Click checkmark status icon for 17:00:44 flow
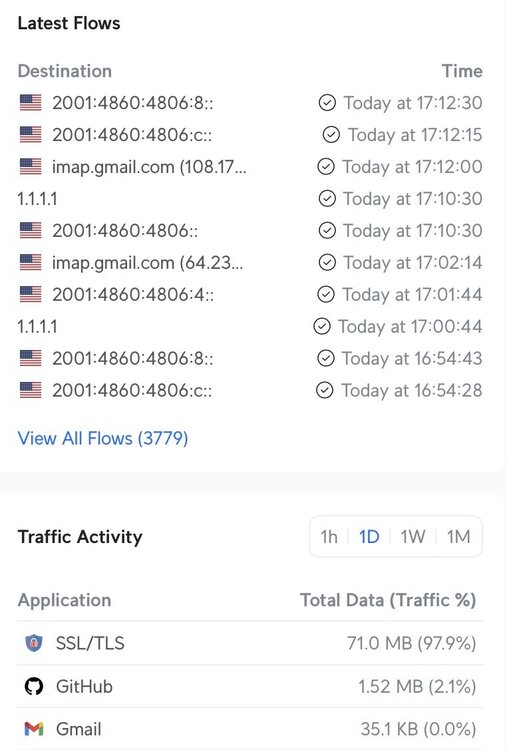This screenshot has width=507, height=750. coord(321,327)
